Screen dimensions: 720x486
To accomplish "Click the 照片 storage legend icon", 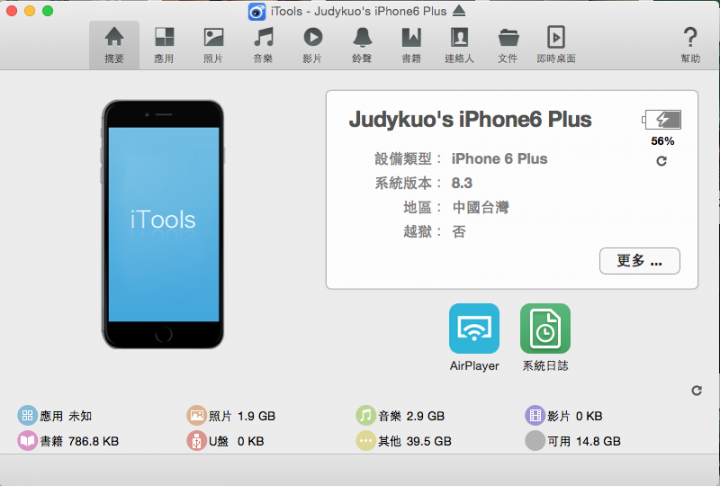I will click(x=197, y=416).
